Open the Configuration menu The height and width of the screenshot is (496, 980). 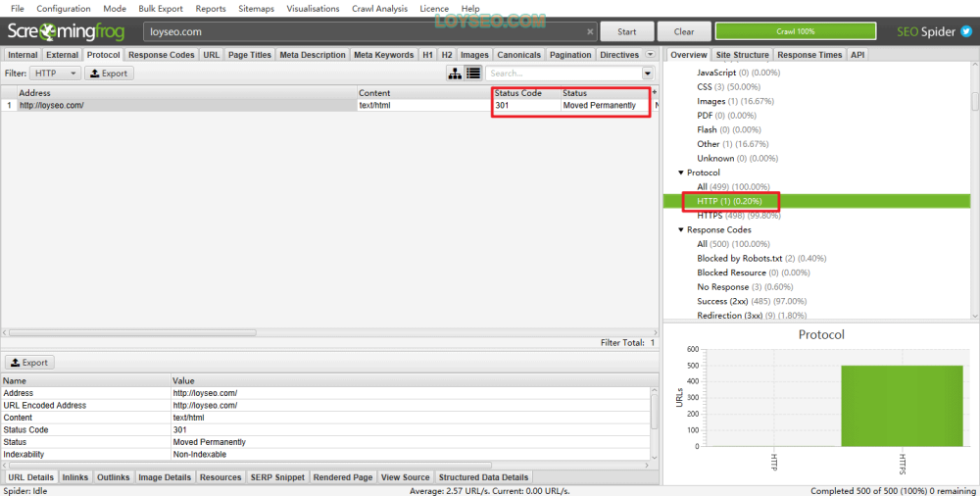[x=63, y=8]
